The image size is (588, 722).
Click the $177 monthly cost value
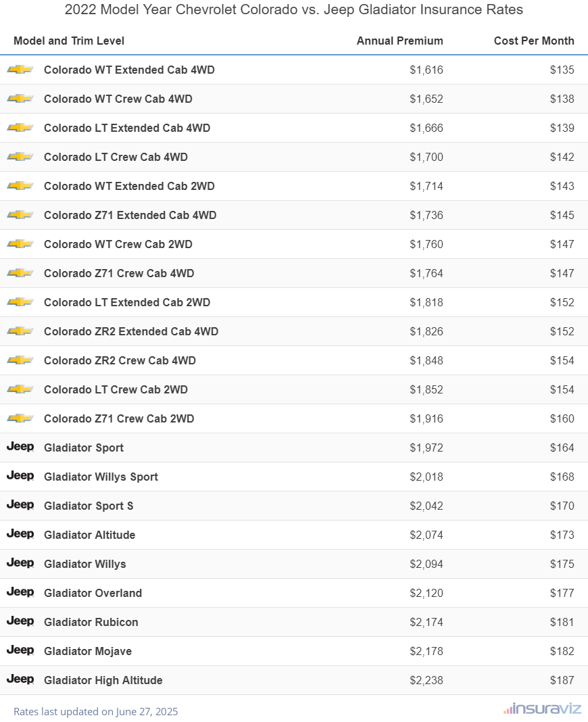(x=562, y=593)
